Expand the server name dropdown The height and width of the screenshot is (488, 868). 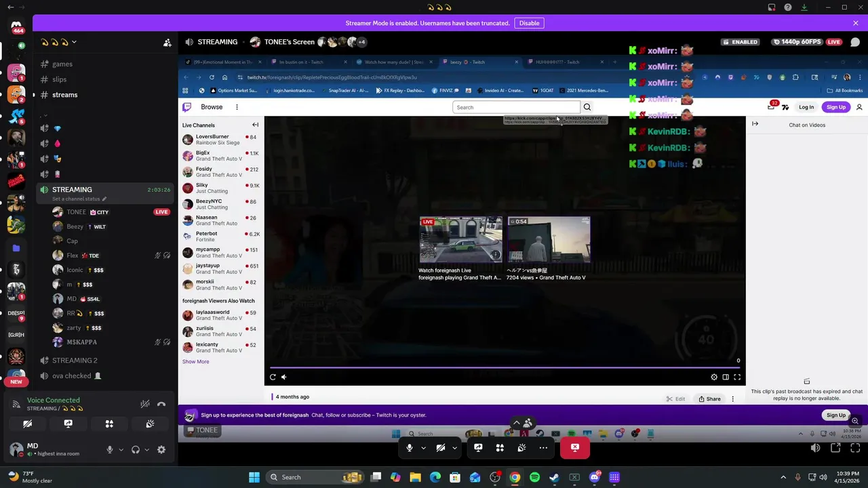click(x=74, y=42)
